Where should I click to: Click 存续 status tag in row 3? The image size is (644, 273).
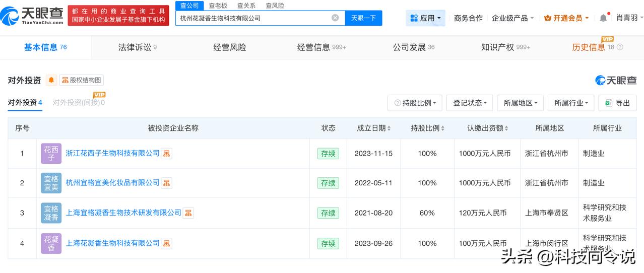pyautogui.click(x=328, y=213)
